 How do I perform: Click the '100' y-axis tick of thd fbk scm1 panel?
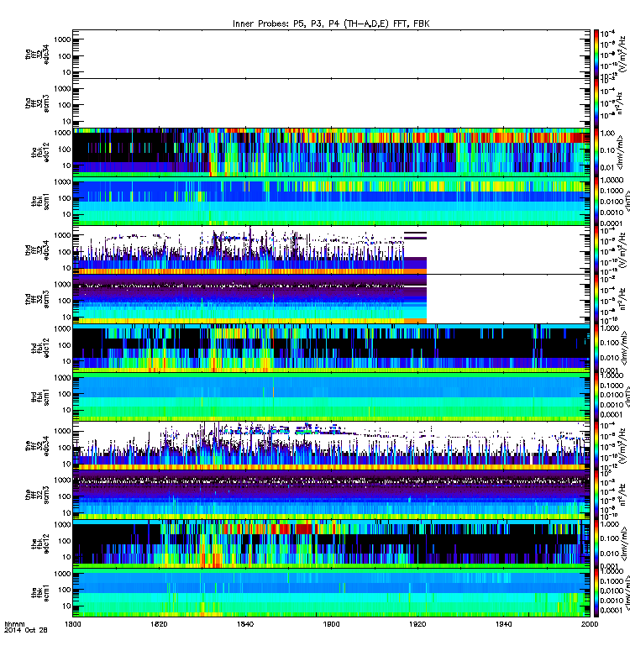point(65,394)
